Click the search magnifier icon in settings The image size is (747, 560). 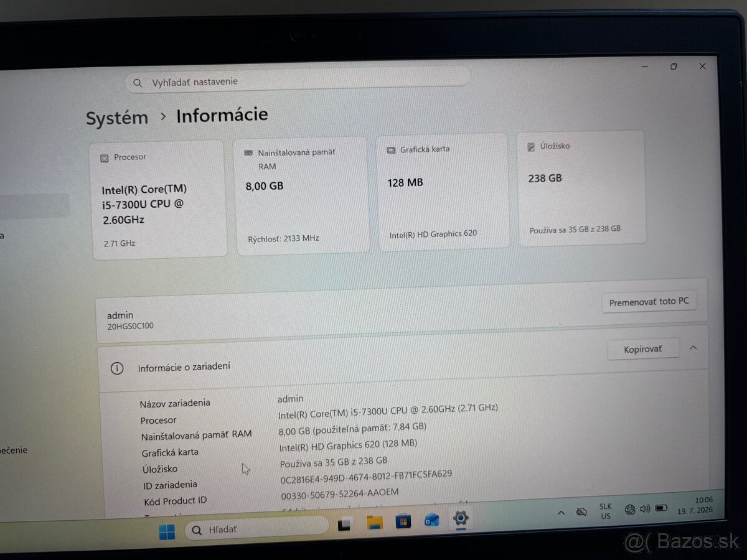pos(138,83)
